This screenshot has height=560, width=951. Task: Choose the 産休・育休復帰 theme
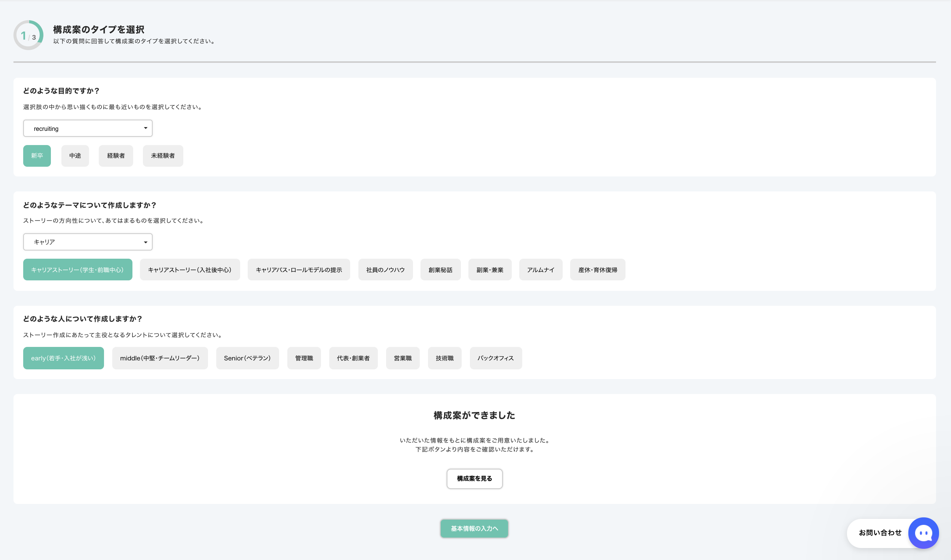(x=597, y=270)
